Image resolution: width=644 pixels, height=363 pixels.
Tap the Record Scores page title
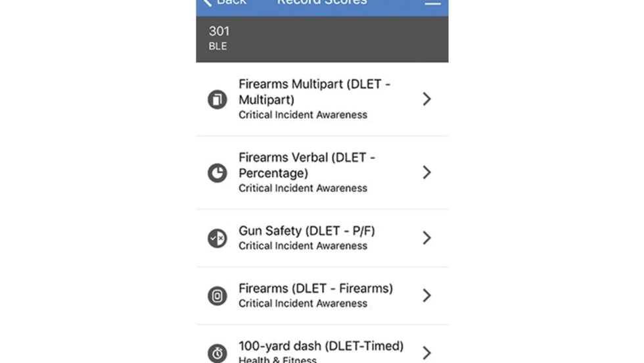[321, 3]
